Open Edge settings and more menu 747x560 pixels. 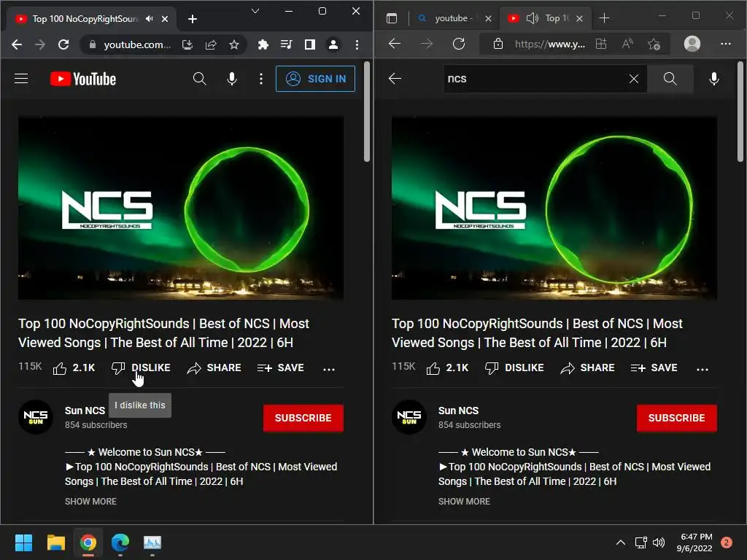(x=726, y=44)
